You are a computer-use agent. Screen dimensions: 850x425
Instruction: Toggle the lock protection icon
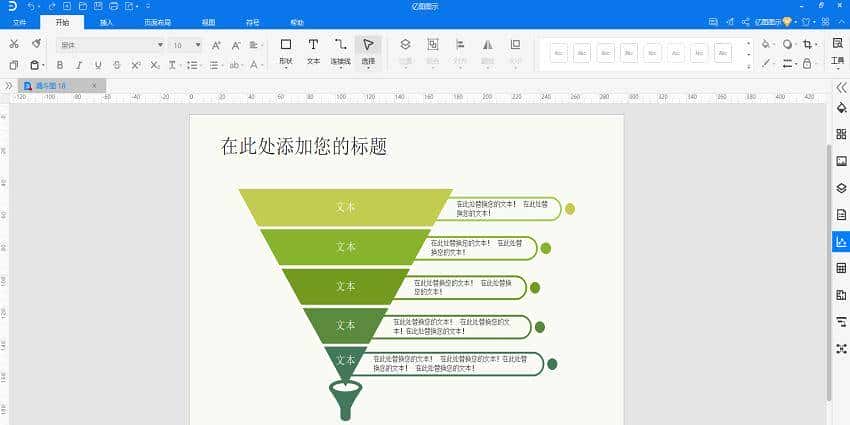807,63
